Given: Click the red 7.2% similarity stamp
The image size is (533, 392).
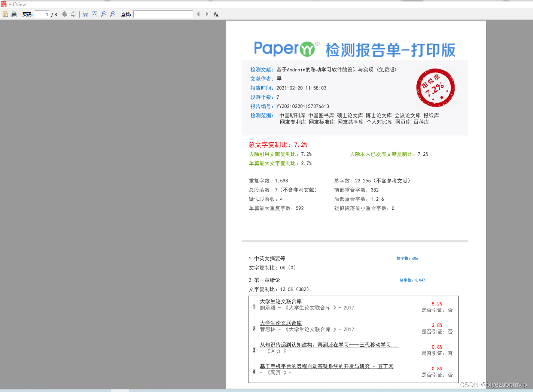Looking at the screenshot, I should coord(435,88).
